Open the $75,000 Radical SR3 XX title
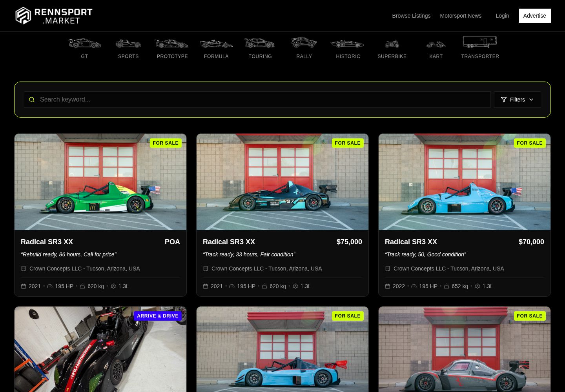The image size is (565, 392). (x=229, y=242)
